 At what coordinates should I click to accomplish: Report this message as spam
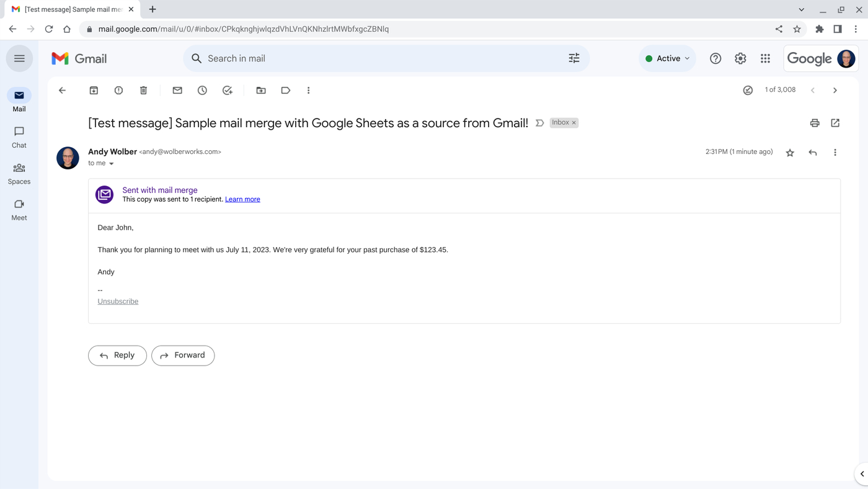(118, 90)
